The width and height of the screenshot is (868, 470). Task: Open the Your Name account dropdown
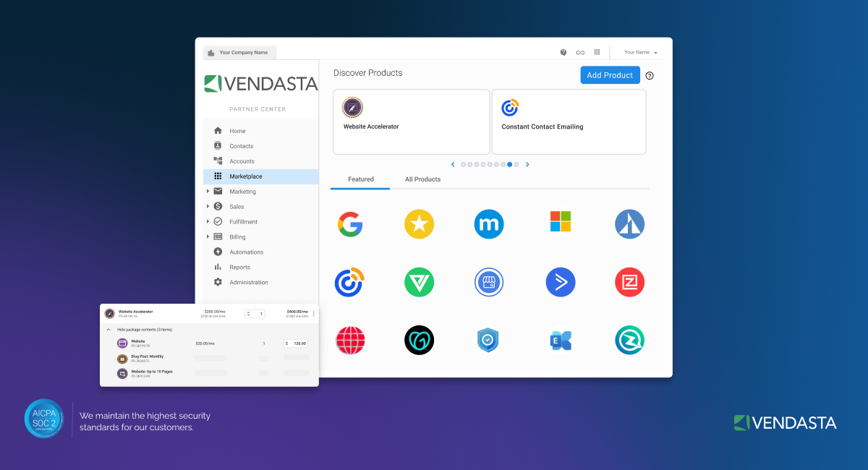(x=641, y=52)
